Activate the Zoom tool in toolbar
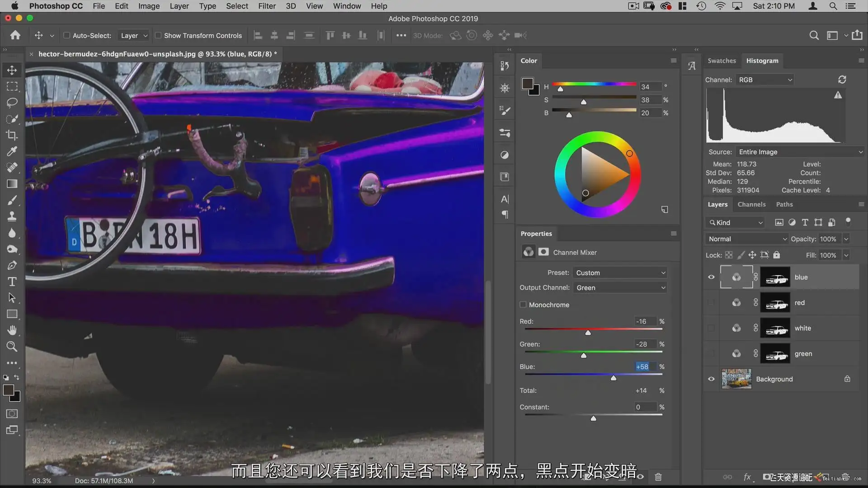Viewport: 868px width, 488px height. coord(12,347)
